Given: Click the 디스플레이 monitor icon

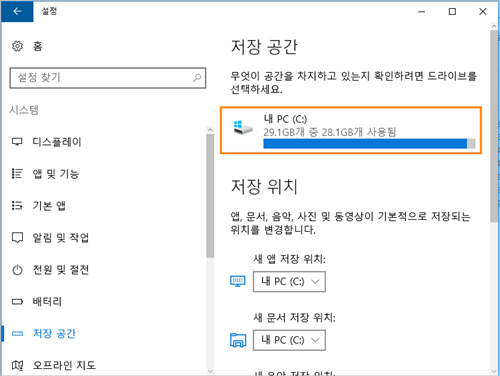Looking at the screenshot, I should click(x=17, y=142).
